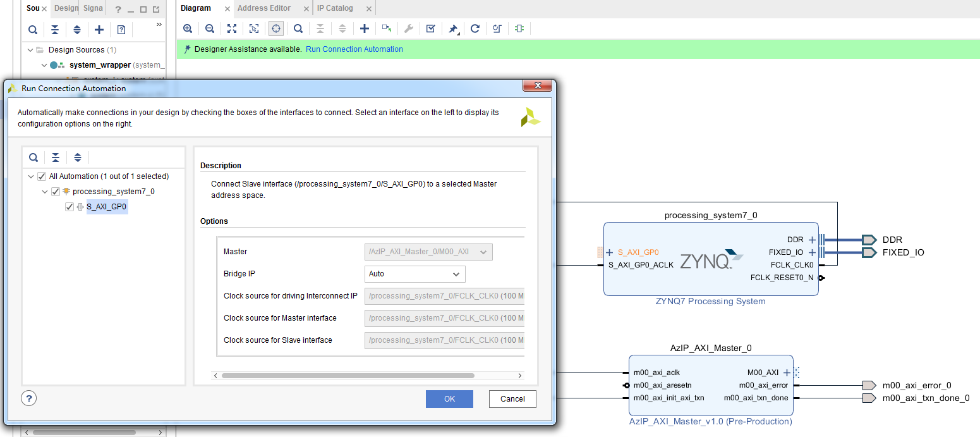Image resolution: width=980 pixels, height=437 pixels.
Task: Collapse the Design Sources folder
Action: 30,49
